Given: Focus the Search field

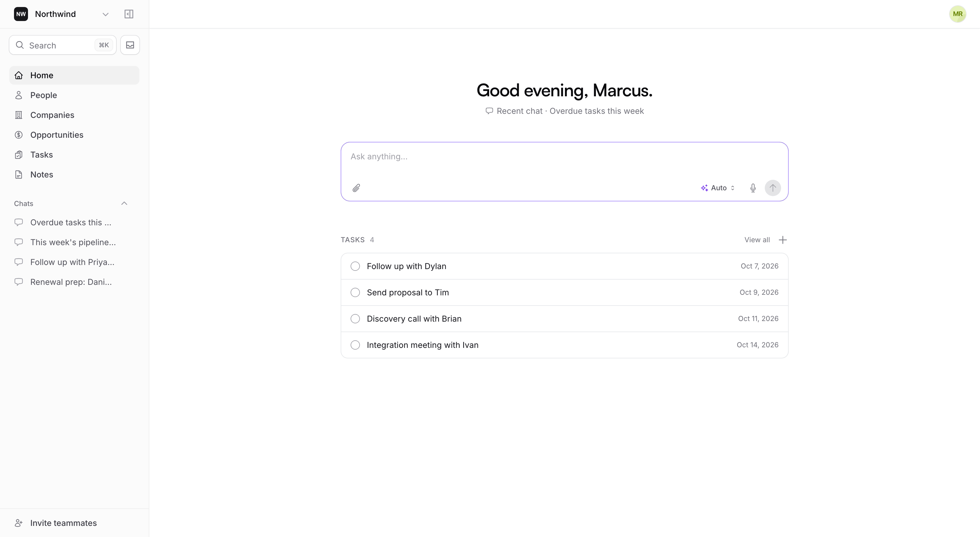Looking at the screenshot, I should [x=63, y=45].
